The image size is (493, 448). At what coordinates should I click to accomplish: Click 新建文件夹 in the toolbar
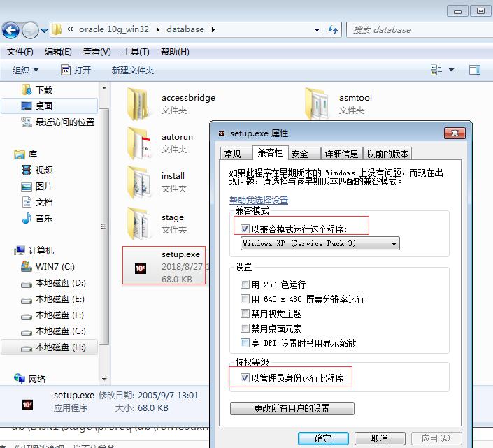click(133, 70)
